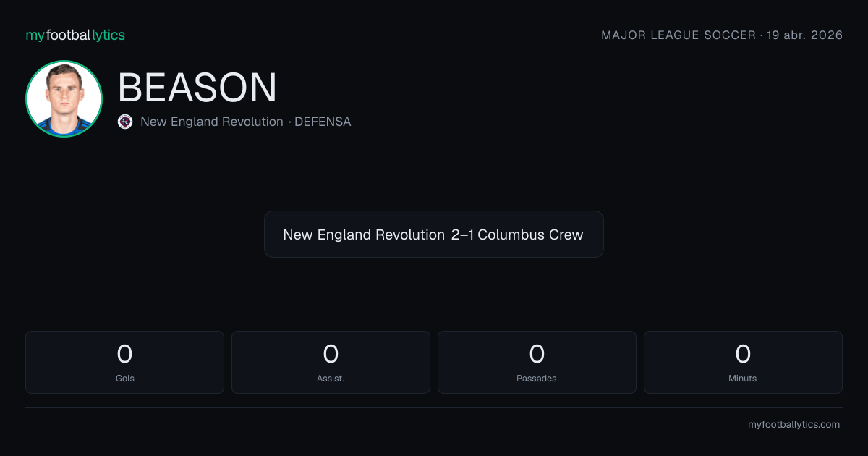The image size is (868, 456).
Task: Select the Minuts stat card
Action: click(743, 362)
